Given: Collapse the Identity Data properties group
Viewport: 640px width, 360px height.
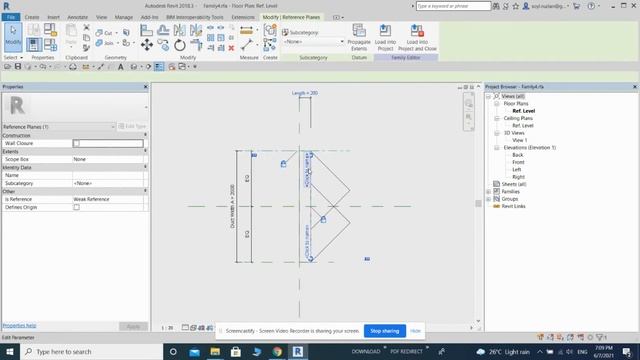Looking at the screenshot, I should pos(145,167).
